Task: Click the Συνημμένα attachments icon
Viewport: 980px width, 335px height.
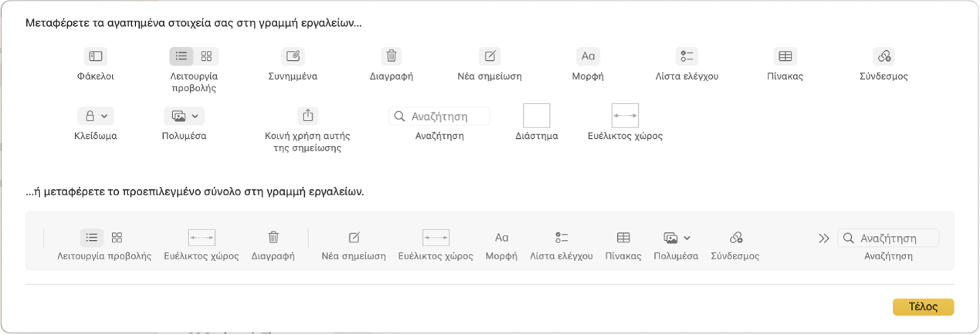Action: tap(293, 56)
